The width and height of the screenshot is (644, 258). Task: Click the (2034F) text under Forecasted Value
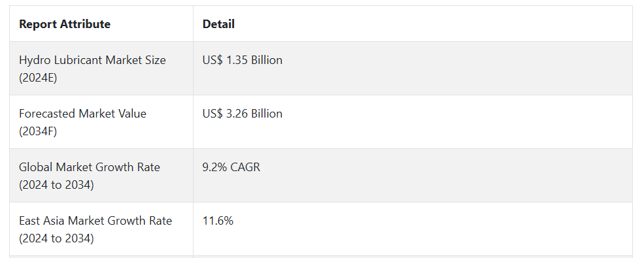(x=38, y=131)
